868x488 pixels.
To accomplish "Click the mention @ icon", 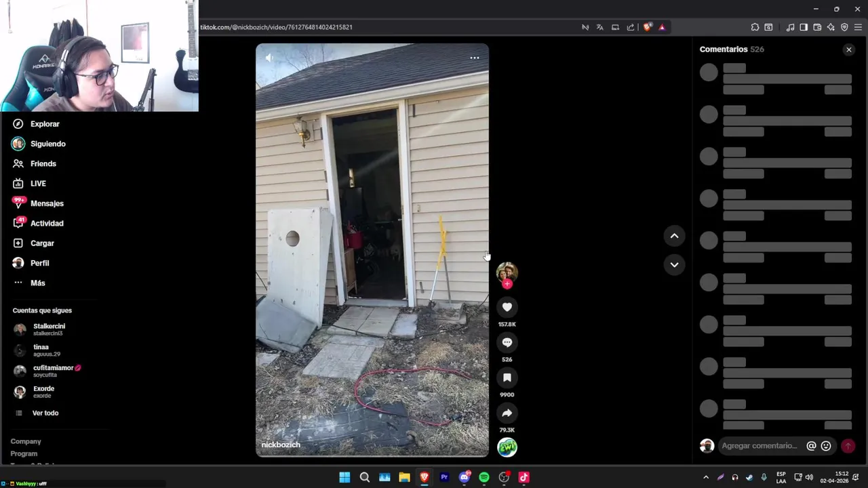I will 811,446.
